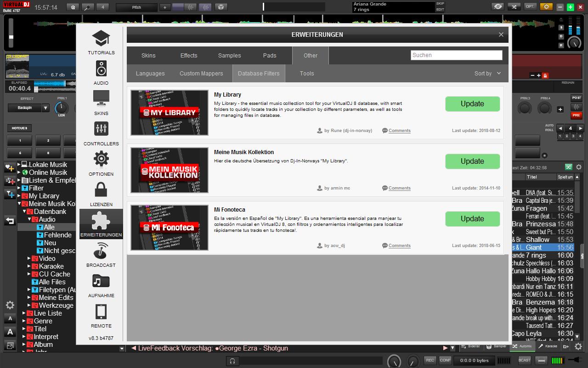Click the SKIP button near track title

coord(440,4)
